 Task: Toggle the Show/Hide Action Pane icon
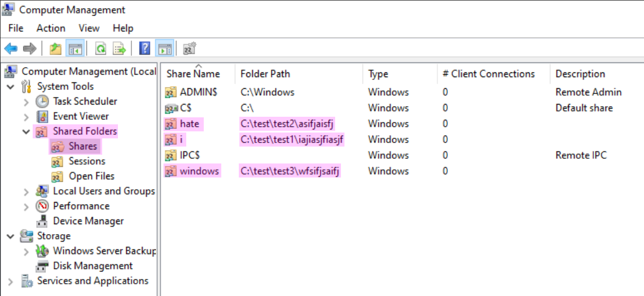[165, 49]
